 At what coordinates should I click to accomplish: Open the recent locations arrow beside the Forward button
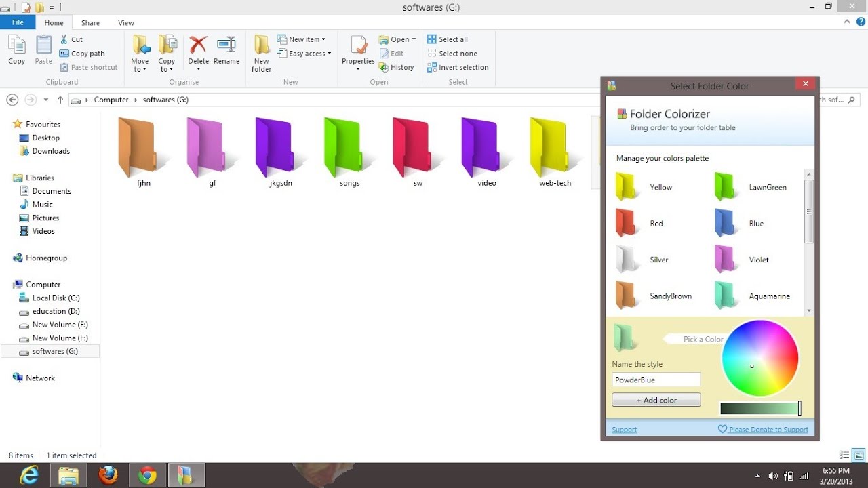tap(46, 100)
